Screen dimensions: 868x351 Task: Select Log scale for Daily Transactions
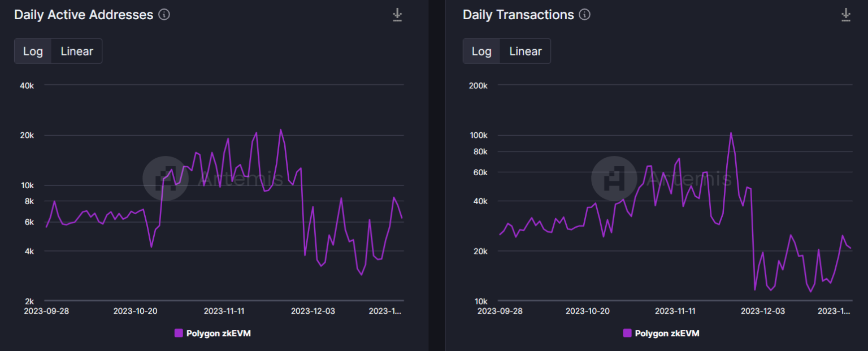tap(481, 51)
